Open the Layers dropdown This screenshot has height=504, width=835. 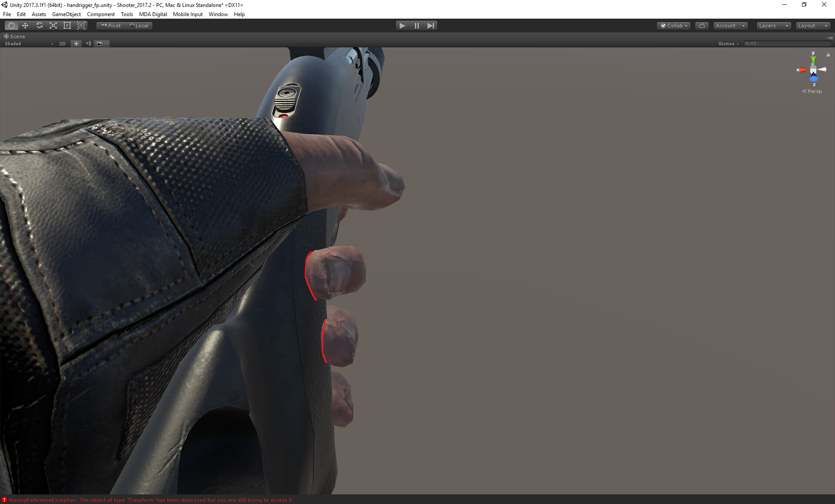pyautogui.click(x=773, y=25)
